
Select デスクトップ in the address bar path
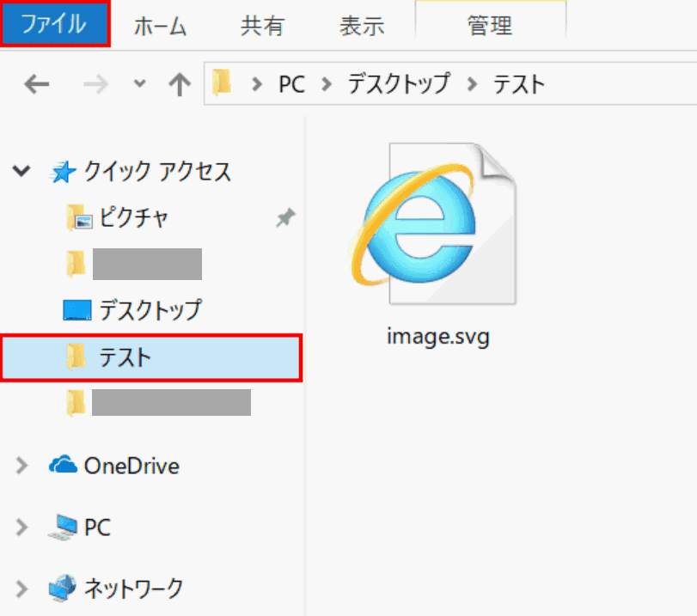pos(399,83)
